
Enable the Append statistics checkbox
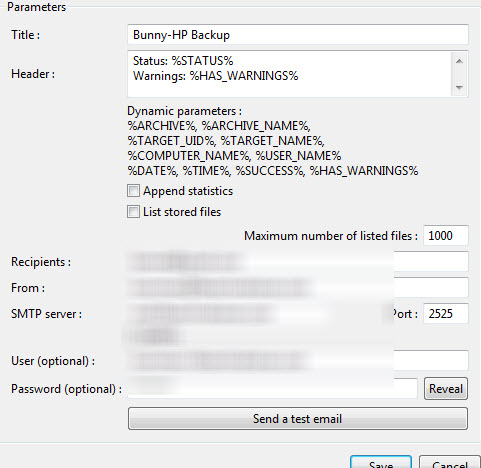coord(133,191)
